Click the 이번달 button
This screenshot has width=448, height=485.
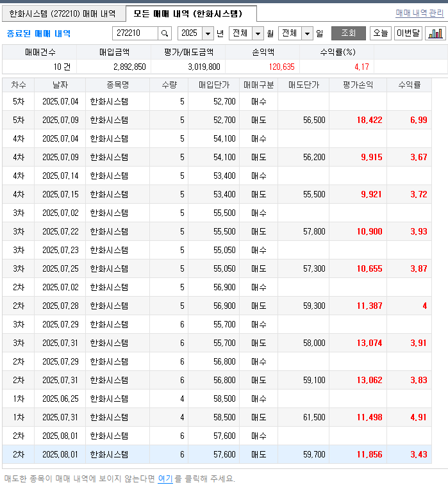coord(408,33)
